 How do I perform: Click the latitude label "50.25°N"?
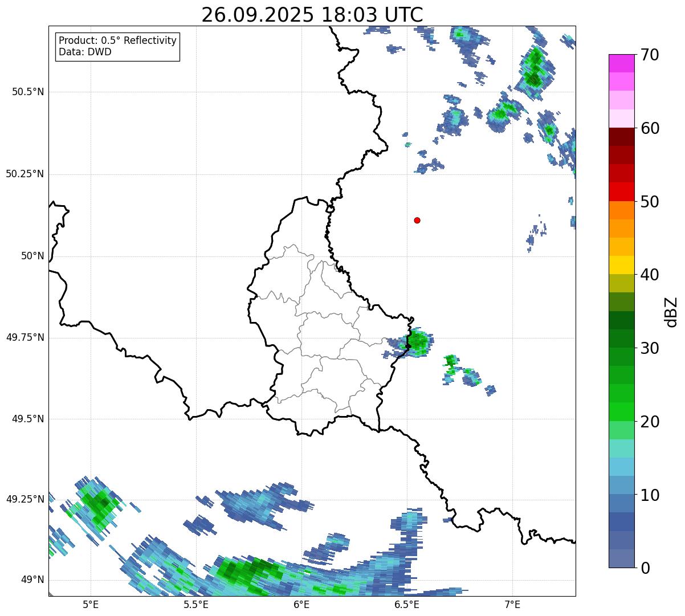pyautogui.click(x=25, y=174)
